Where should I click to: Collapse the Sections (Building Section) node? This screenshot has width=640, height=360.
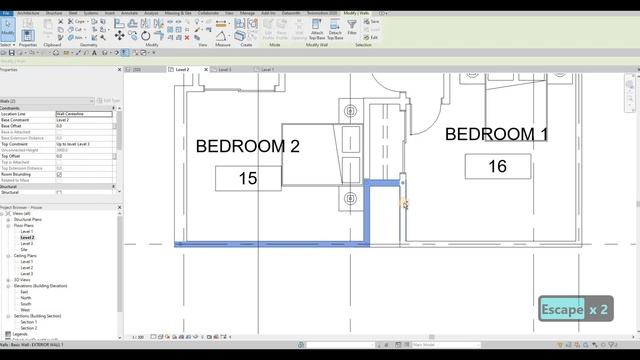click(8, 316)
